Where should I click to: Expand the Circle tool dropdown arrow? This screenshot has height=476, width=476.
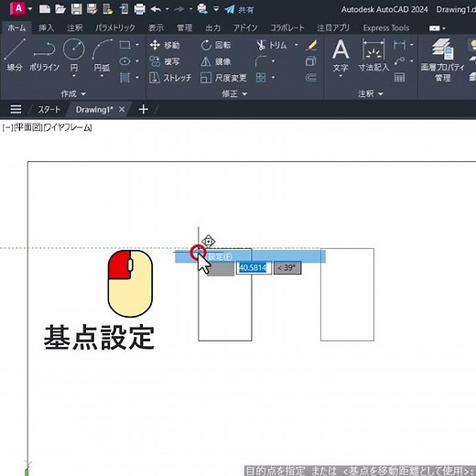pos(74,76)
